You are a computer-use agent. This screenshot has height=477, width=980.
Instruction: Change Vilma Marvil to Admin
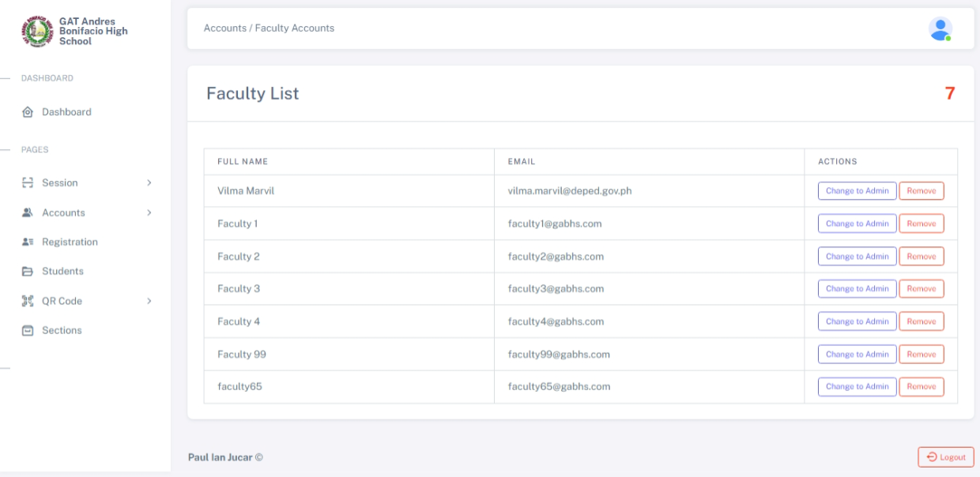tap(857, 190)
